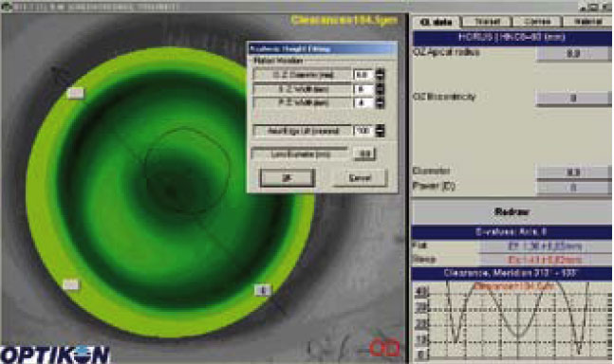The width and height of the screenshot is (614, 364).
Task: Click the lower-right marker on the lens ring
Action: (x=262, y=290)
